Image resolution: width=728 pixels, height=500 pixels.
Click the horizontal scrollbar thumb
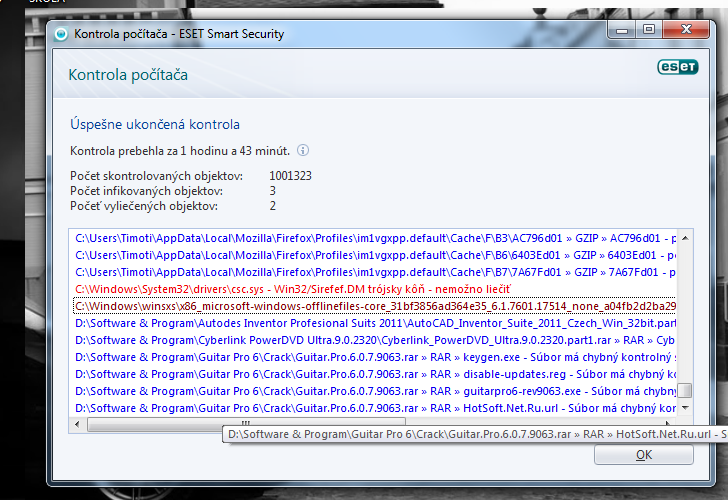(x=246, y=423)
